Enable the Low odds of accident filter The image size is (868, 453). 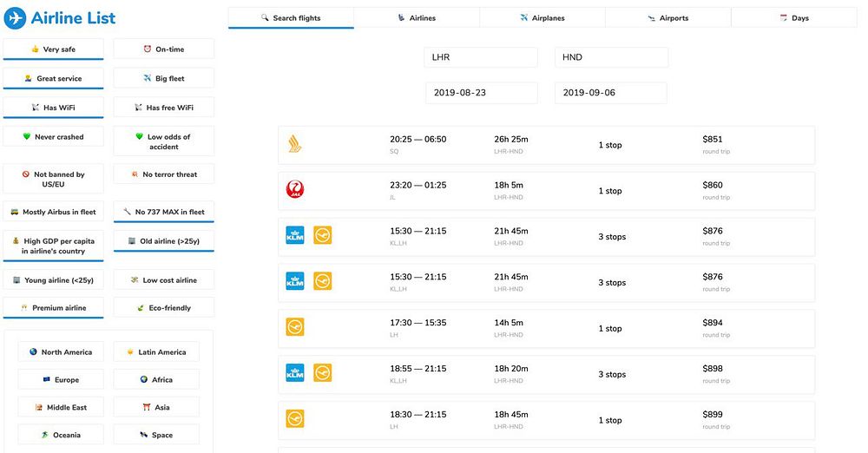pos(164,141)
